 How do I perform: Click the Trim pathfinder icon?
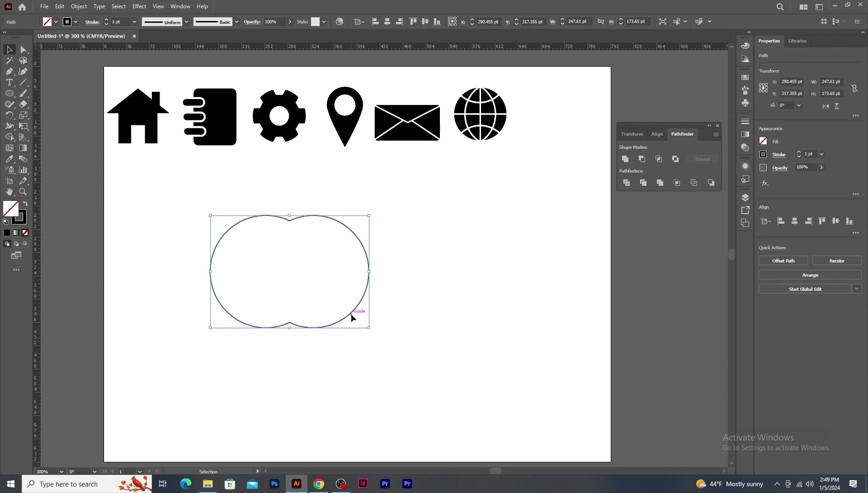point(643,183)
